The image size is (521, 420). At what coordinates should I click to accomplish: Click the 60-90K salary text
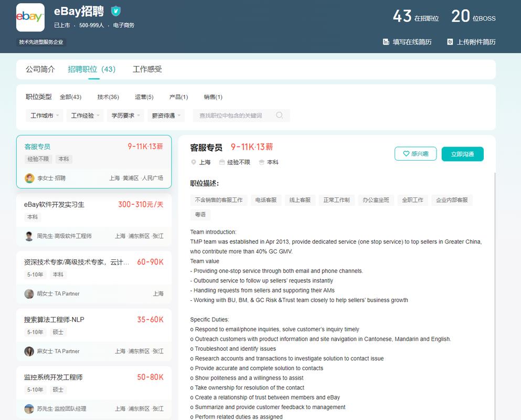150,262
